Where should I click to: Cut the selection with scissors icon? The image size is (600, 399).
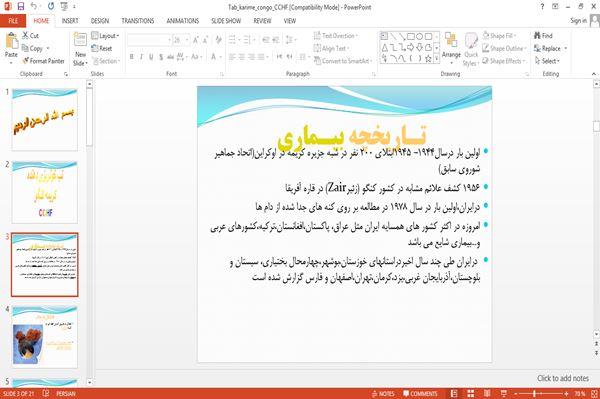tap(31, 36)
